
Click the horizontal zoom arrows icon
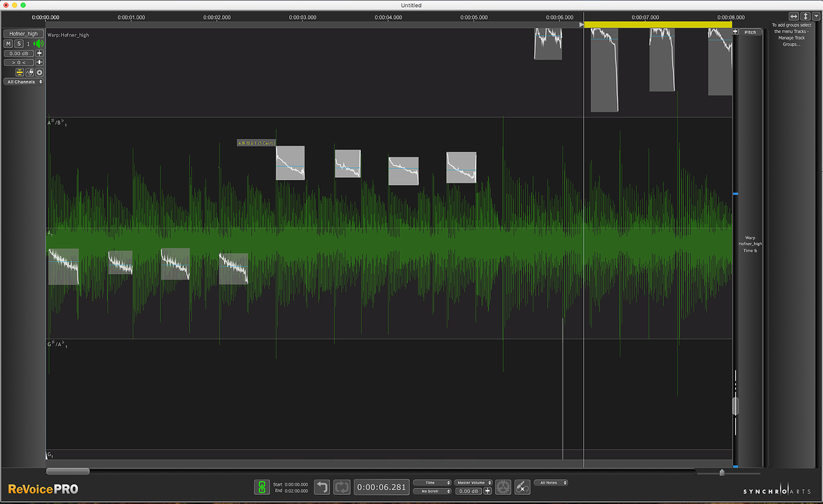[793, 17]
